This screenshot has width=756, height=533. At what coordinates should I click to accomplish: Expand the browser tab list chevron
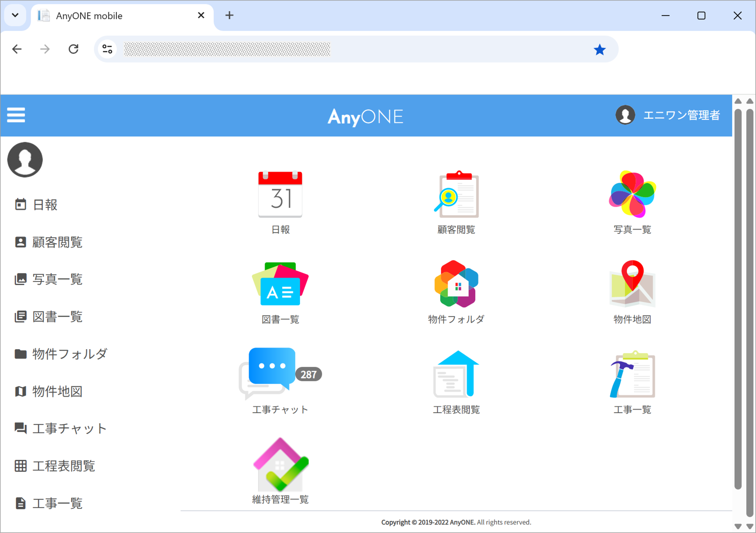pos(15,15)
